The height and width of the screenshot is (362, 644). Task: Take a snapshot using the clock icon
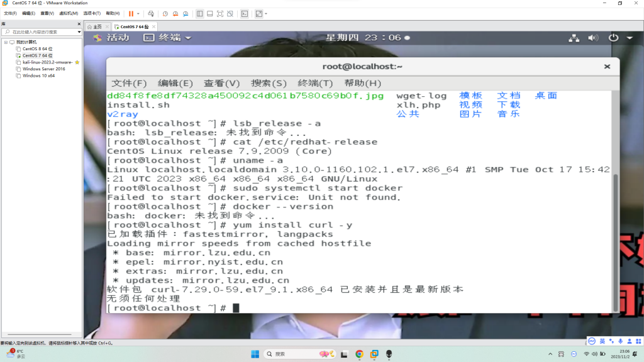[165, 13]
